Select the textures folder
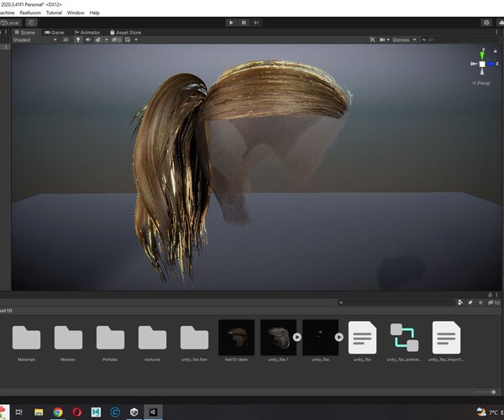The height and width of the screenshot is (420, 504). [152, 338]
